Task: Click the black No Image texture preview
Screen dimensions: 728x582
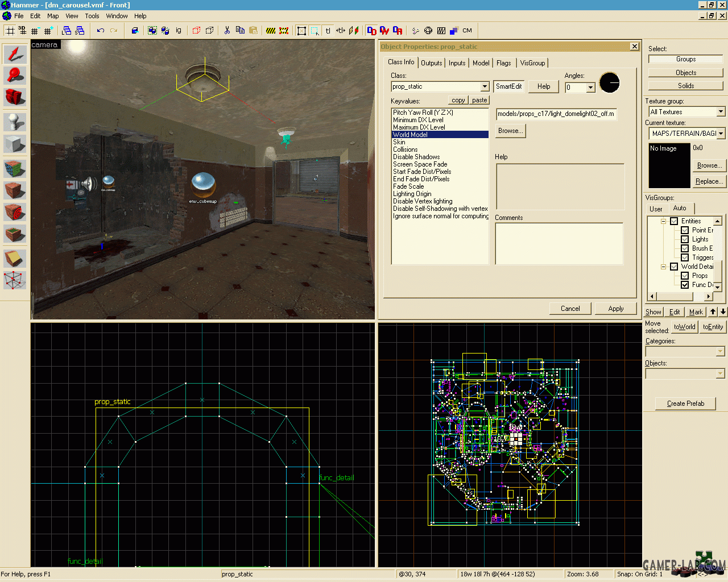Action: pos(669,165)
